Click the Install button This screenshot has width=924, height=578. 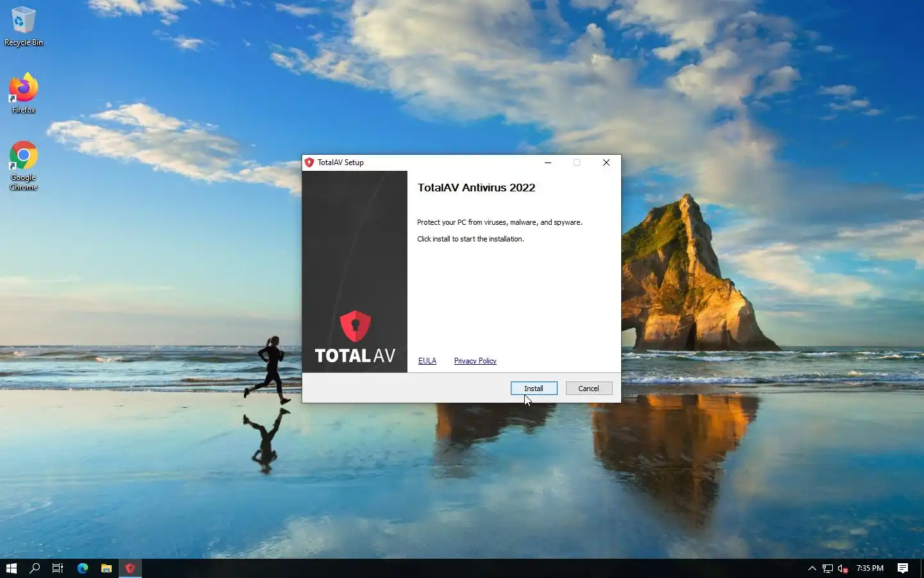(x=534, y=389)
